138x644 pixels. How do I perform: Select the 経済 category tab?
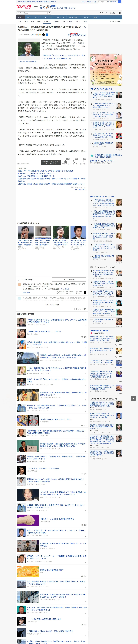(x=39, y=22)
